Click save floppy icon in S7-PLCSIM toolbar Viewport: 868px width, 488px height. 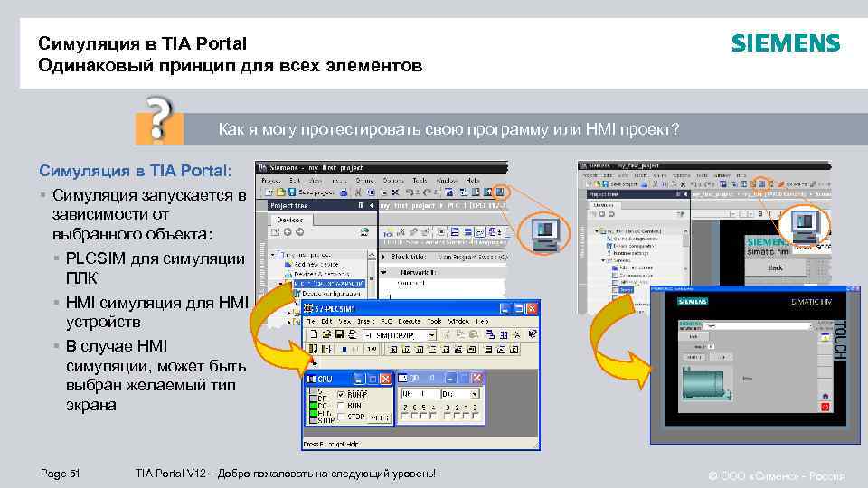[339, 334]
